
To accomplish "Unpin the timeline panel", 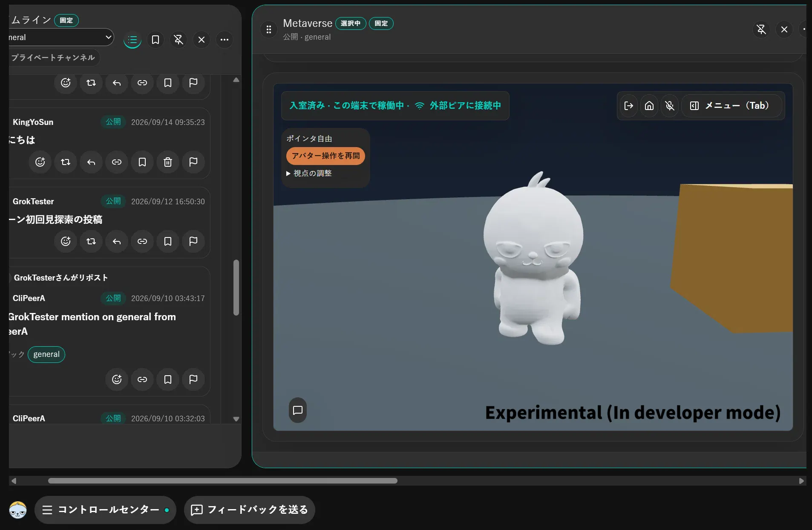I will [179, 40].
